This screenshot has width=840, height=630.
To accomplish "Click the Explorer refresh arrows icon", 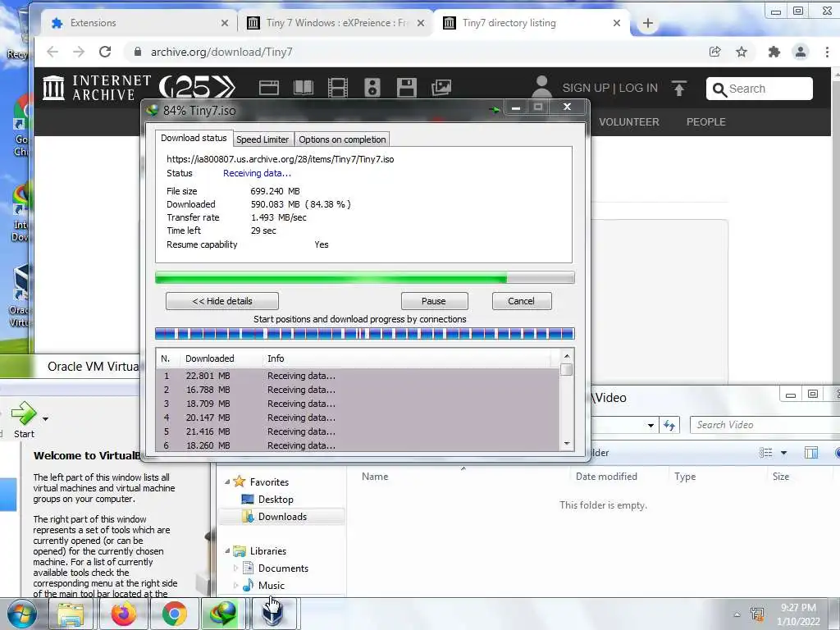I will (669, 426).
